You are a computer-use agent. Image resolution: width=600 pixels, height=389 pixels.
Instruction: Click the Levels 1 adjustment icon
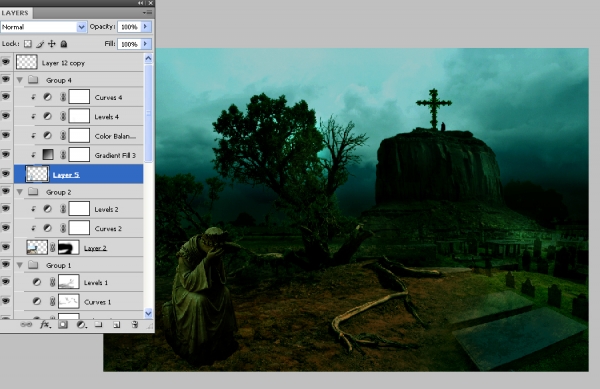point(37,282)
